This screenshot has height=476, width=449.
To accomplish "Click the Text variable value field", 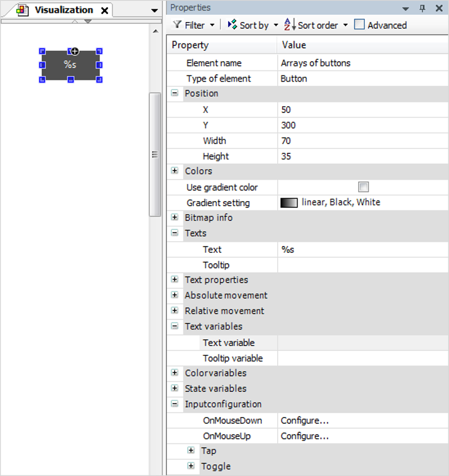I will [362, 343].
